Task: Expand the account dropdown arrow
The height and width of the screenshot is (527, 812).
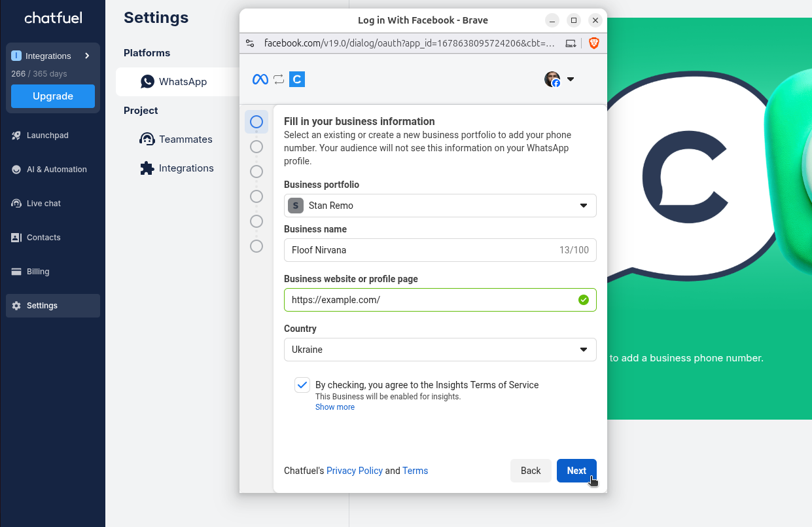Action: point(571,79)
